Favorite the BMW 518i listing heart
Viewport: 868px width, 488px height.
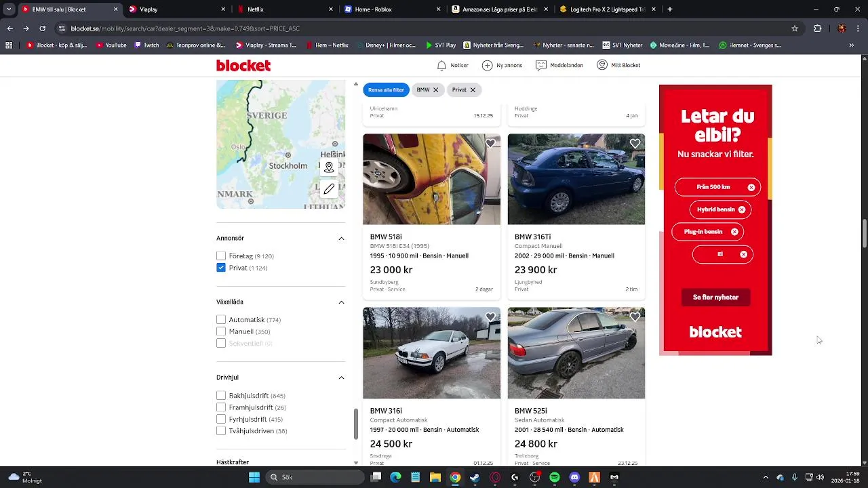[x=490, y=144]
